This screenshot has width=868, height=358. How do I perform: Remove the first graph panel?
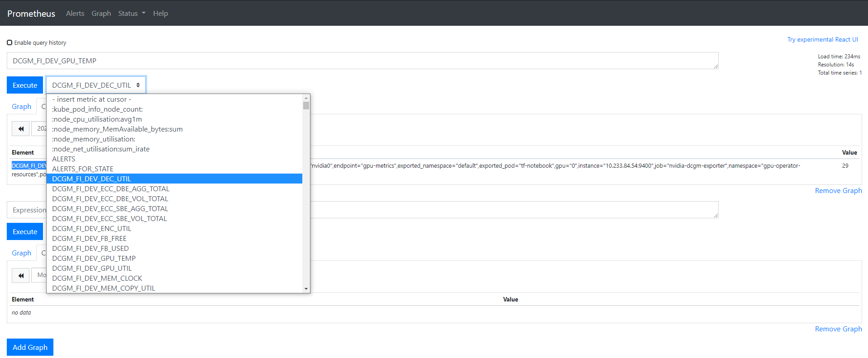(x=838, y=191)
